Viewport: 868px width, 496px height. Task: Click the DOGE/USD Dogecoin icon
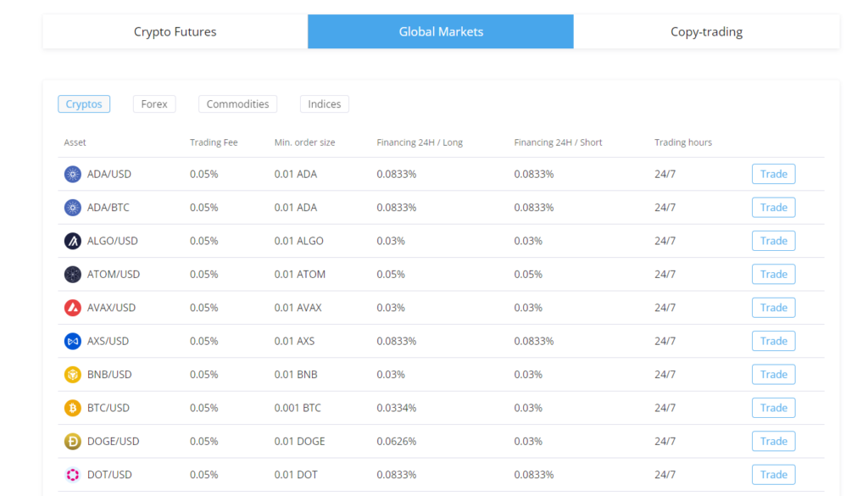[x=72, y=441]
